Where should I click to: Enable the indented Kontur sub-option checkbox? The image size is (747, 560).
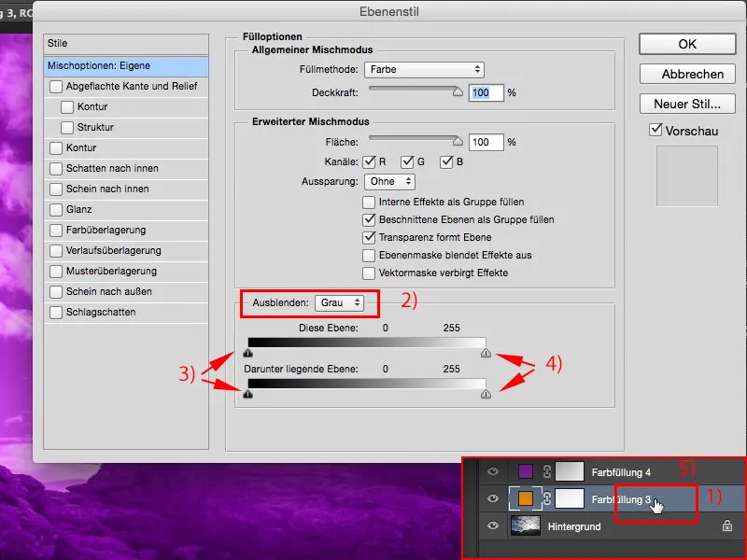click(67, 106)
